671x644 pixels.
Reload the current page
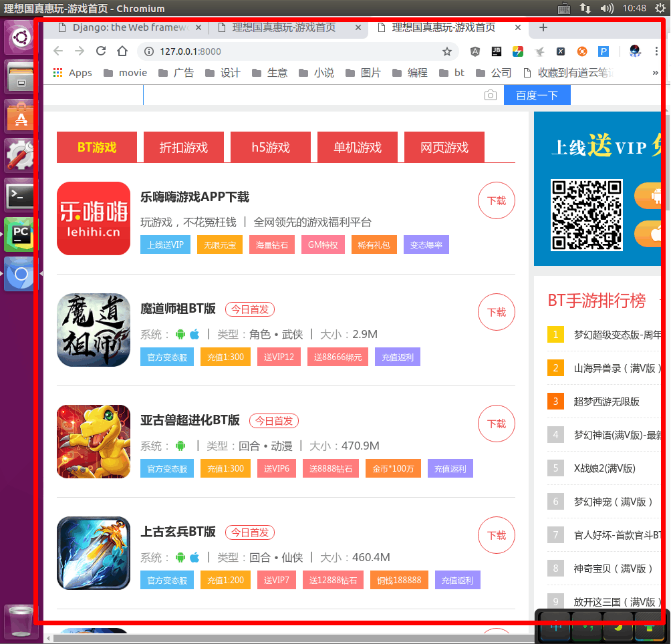tap(101, 51)
